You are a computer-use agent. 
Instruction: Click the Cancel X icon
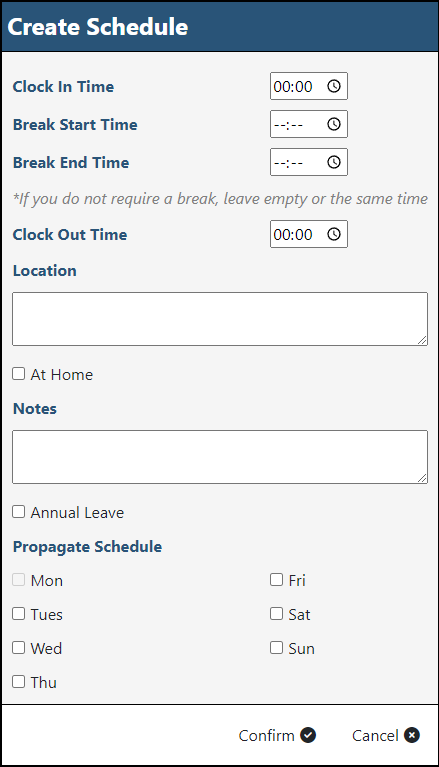(x=412, y=735)
